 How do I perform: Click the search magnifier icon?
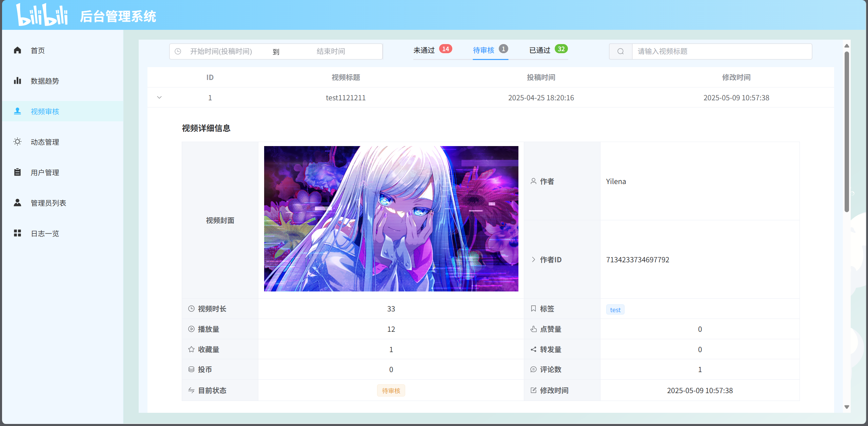point(620,52)
